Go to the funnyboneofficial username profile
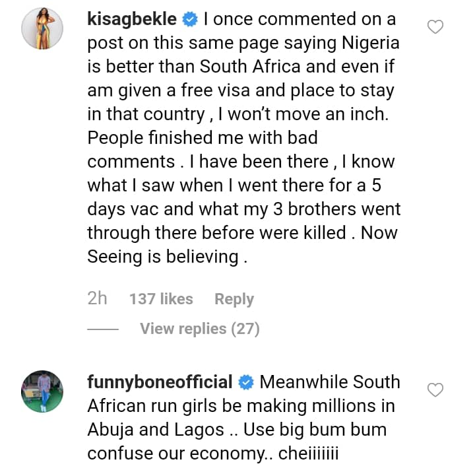The width and height of the screenshot is (475, 476). click(x=160, y=382)
